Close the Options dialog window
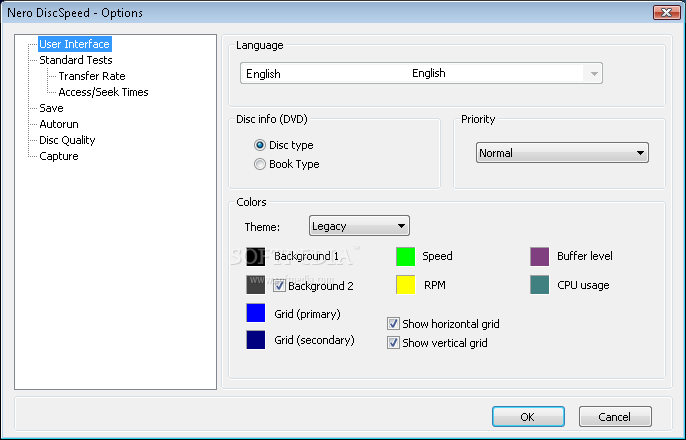The image size is (686, 440). coord(666,12)
